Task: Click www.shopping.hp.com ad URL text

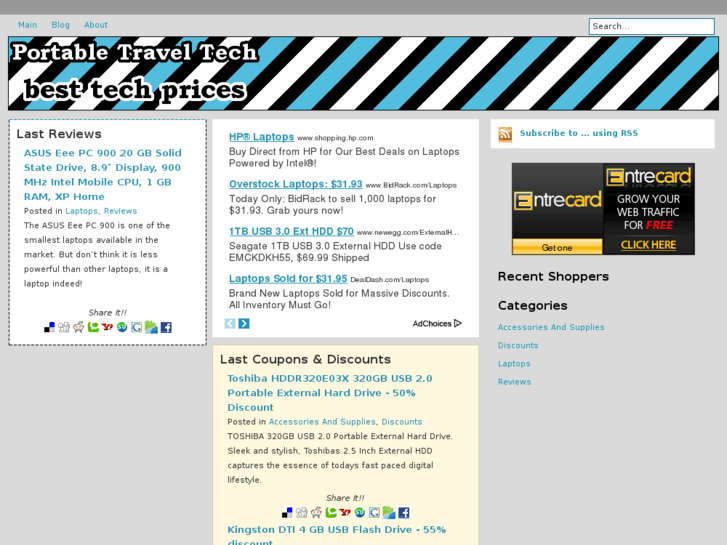Action: [x=335, y=138]
